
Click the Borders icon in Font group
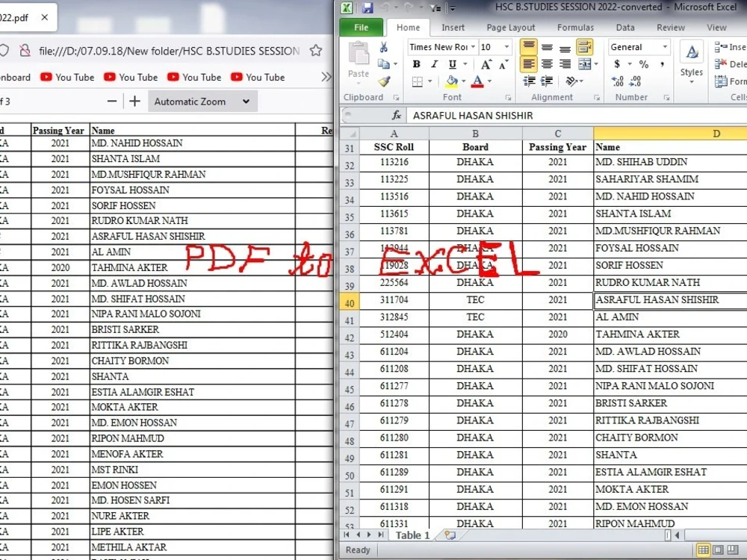tap(418, 82)
